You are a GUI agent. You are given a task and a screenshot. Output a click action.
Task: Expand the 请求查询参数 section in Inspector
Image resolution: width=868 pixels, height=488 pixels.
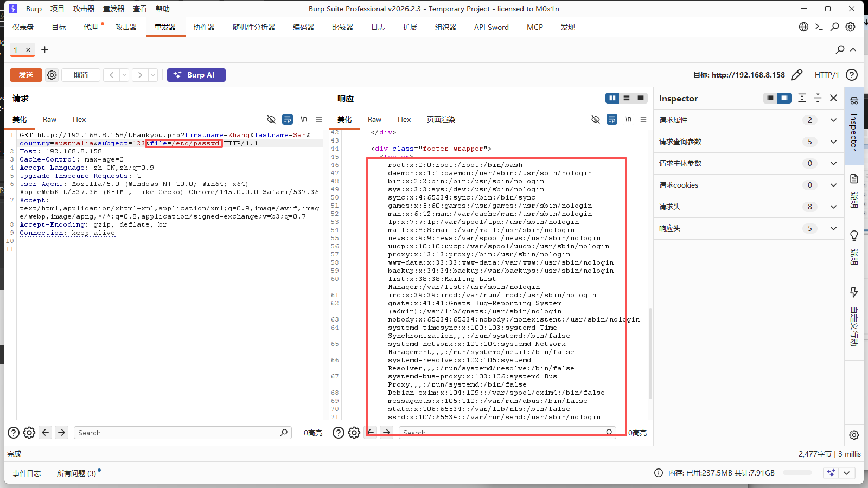pyautogui.click(x=833, y=142)
